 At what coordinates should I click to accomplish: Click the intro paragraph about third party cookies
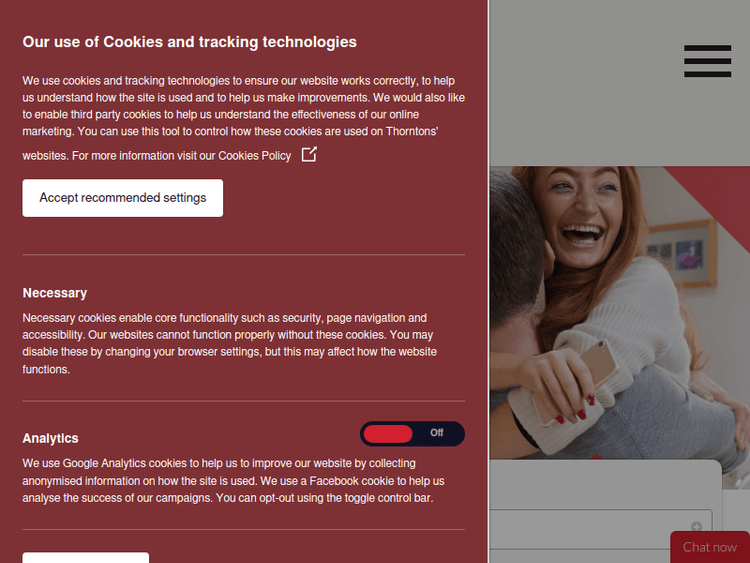pyautogui.click(x=243, y=118)
